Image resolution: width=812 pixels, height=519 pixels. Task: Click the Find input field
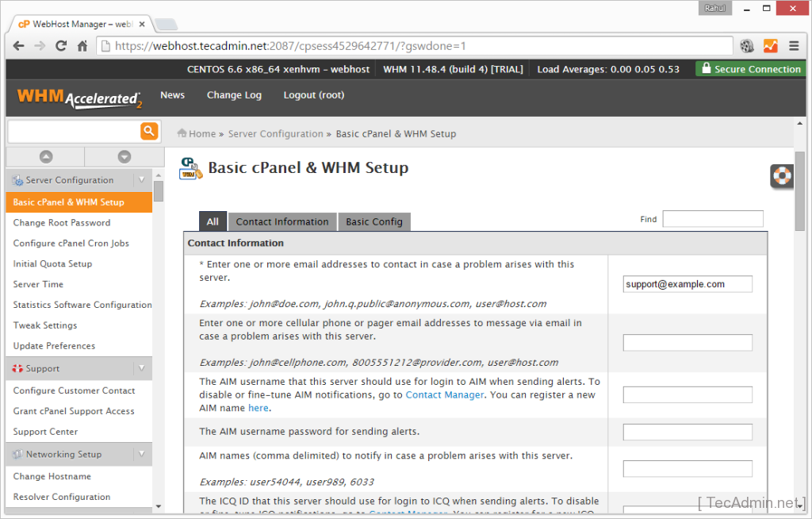pos(712,219)
